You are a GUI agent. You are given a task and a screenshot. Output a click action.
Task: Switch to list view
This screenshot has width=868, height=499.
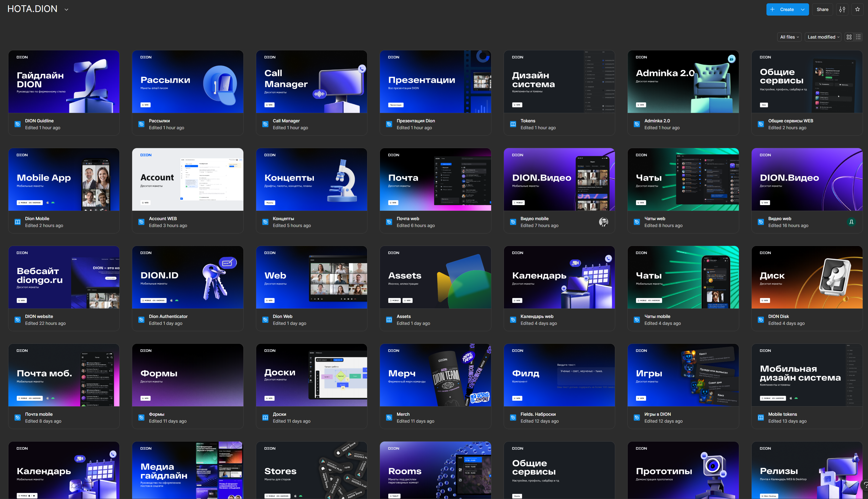point(858,37)
